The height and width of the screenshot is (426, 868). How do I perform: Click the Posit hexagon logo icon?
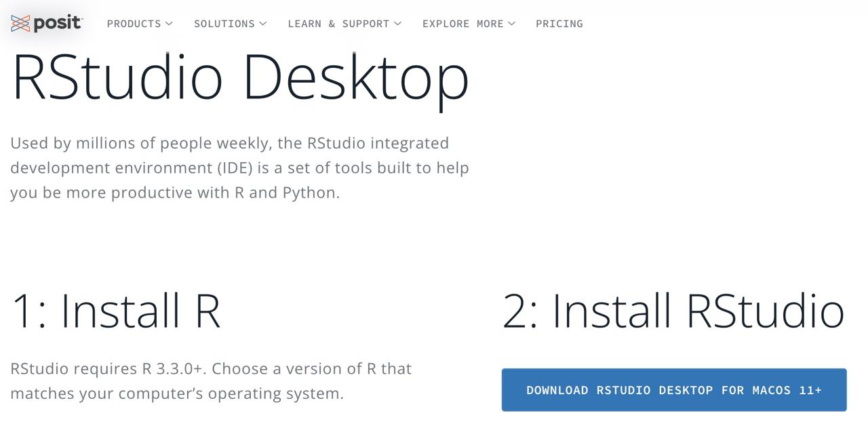click(20, 24)
